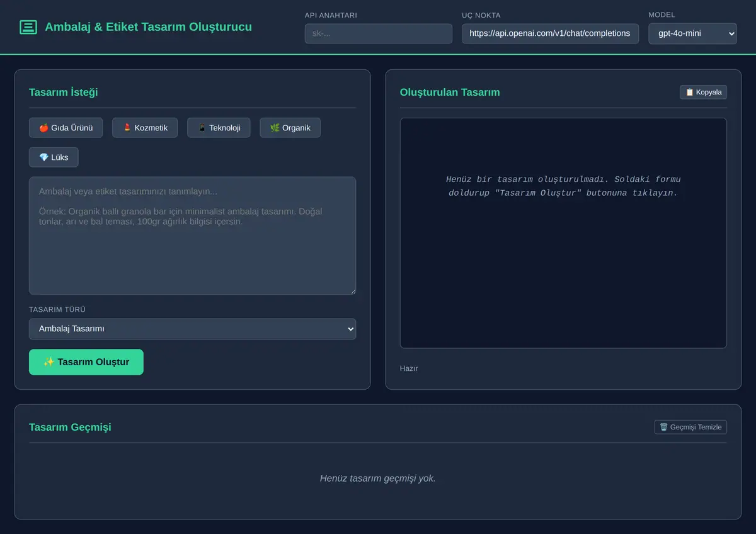Pick the Teknoloji preset chip
The width and height of the screenshot is (756, 534).
219,128
